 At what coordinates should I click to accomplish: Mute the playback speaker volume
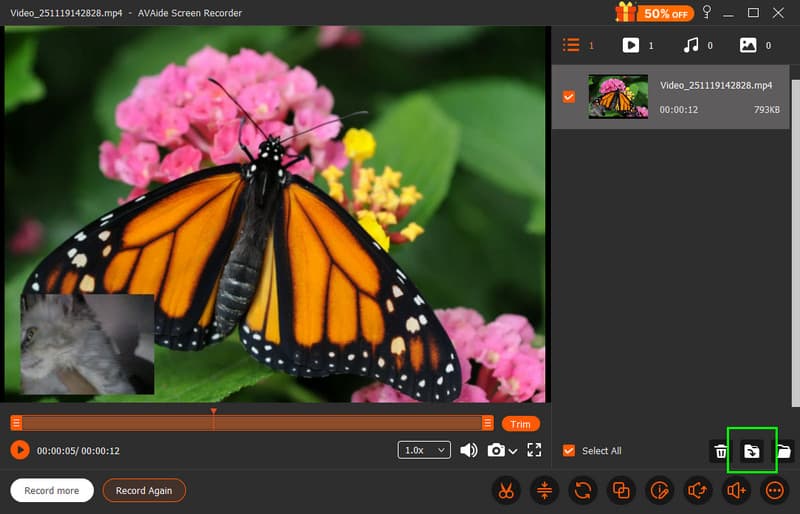point(468,451)
